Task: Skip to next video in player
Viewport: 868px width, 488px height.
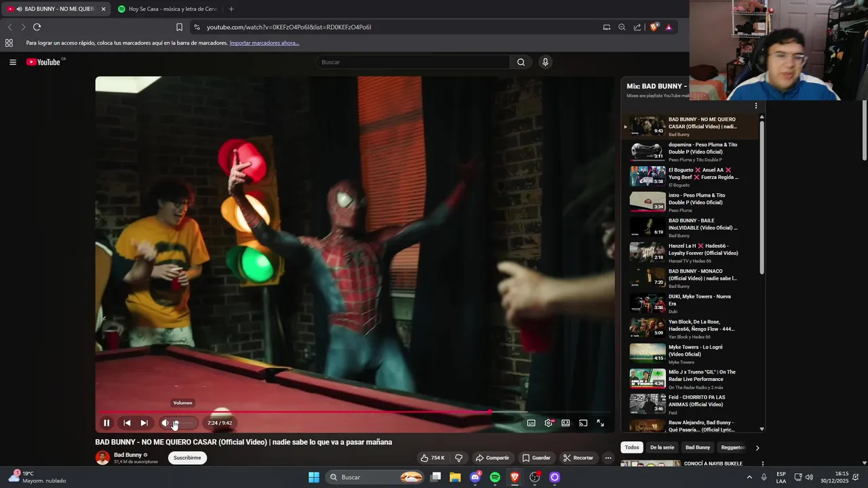Action: point(144,423)
